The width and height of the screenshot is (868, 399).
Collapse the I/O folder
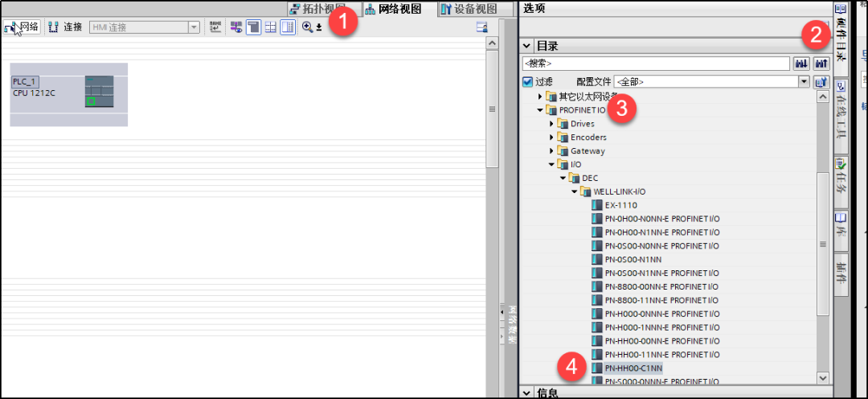coord(551,164)
